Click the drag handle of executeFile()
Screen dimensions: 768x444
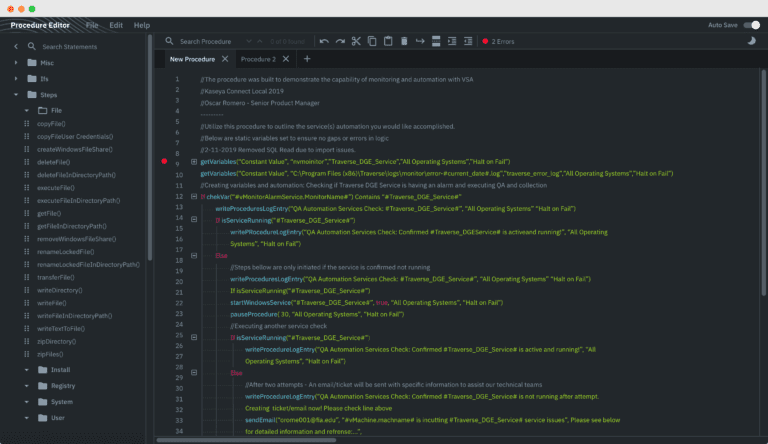point(27,188)
